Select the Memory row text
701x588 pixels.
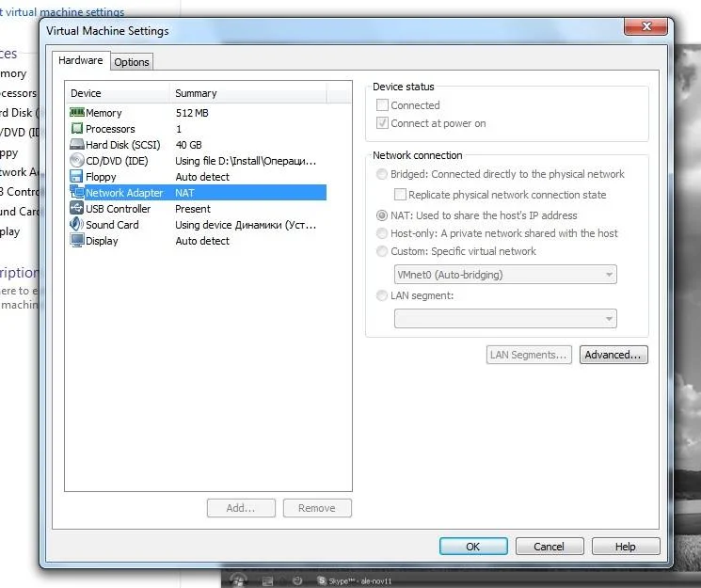click(104, 113)
